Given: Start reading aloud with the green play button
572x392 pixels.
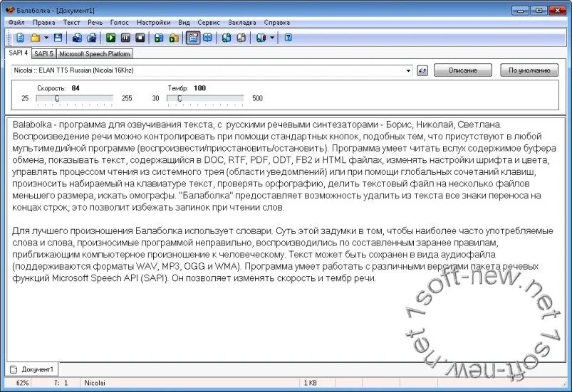Looking at the screenshot, I should 111,38.
